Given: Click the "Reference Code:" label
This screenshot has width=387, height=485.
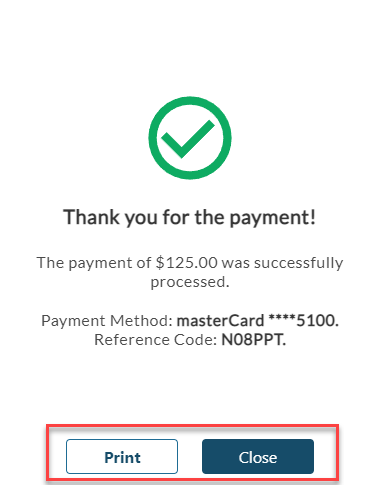Looking at the screenshot, I should pyautogui.click(x=156, y=340).
